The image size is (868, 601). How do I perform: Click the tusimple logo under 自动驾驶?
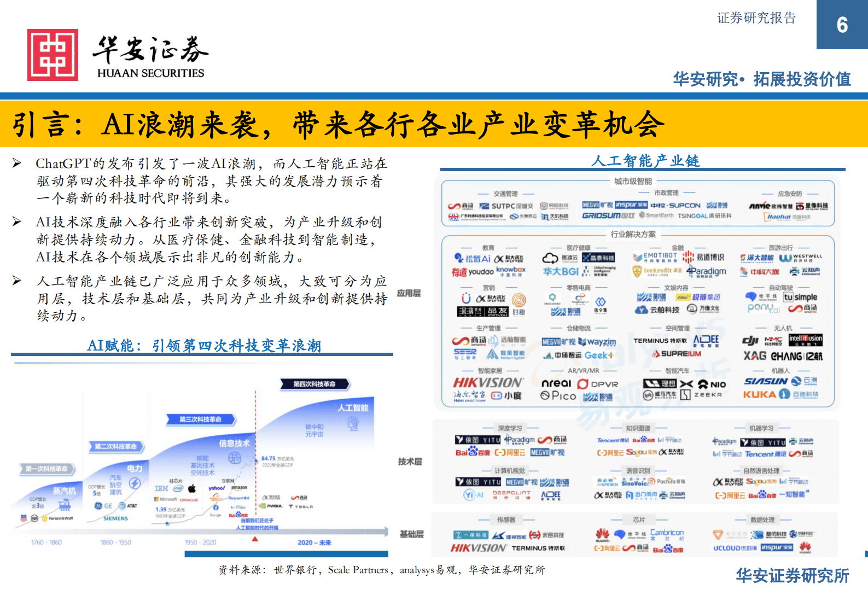coord(800,297)
